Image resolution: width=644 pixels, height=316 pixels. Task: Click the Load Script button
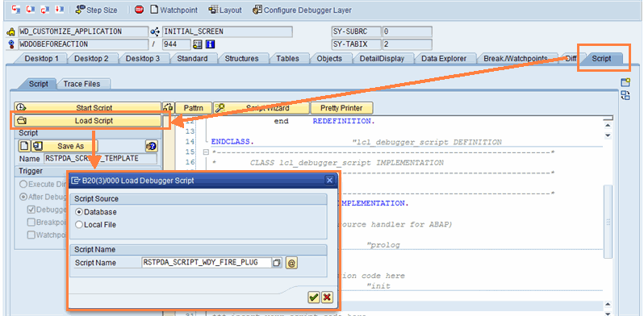(x=87, y=121)
